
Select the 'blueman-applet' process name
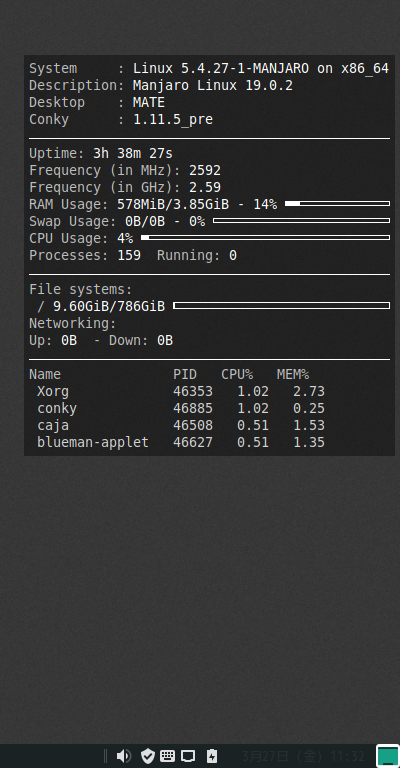click(93, 443)
